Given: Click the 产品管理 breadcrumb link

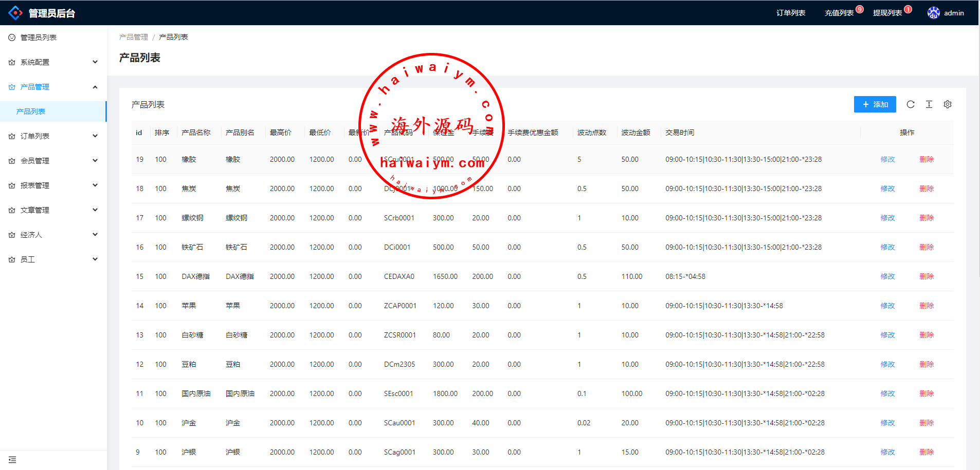Looking at the screenshot, I should pyautogui.click(x=133, y=37).
